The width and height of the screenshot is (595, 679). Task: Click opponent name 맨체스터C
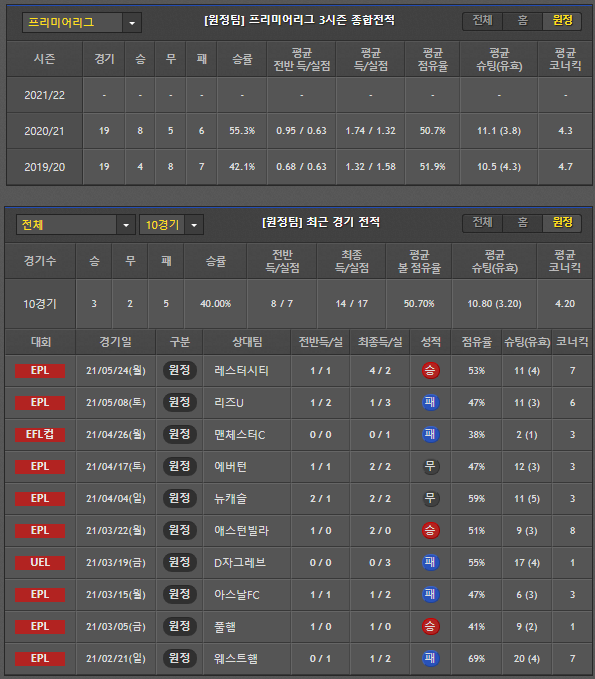[x=239, y=435]
